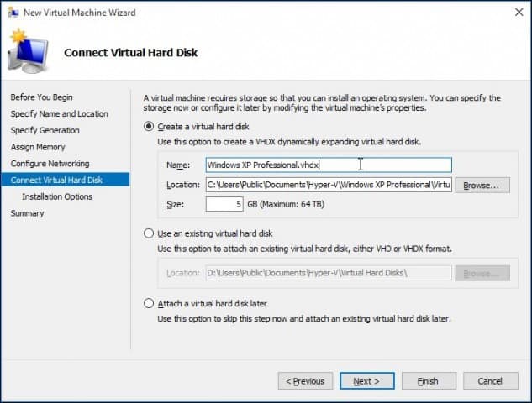Screen dimensions: 532x403
Task: Click the C:\Users Location path field
Action: [x=329, y=185]
